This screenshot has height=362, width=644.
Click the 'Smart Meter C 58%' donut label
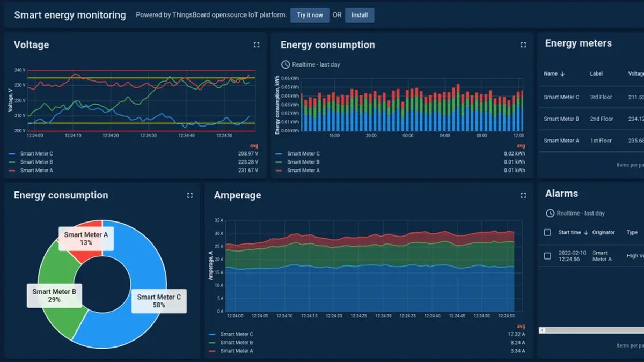click(x=159, y=301)
